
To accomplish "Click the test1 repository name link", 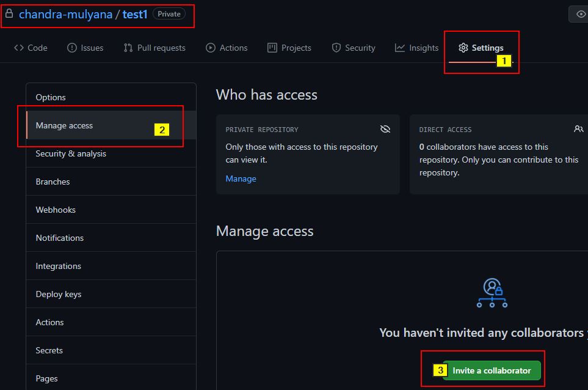I will click(x=135, y=14).
